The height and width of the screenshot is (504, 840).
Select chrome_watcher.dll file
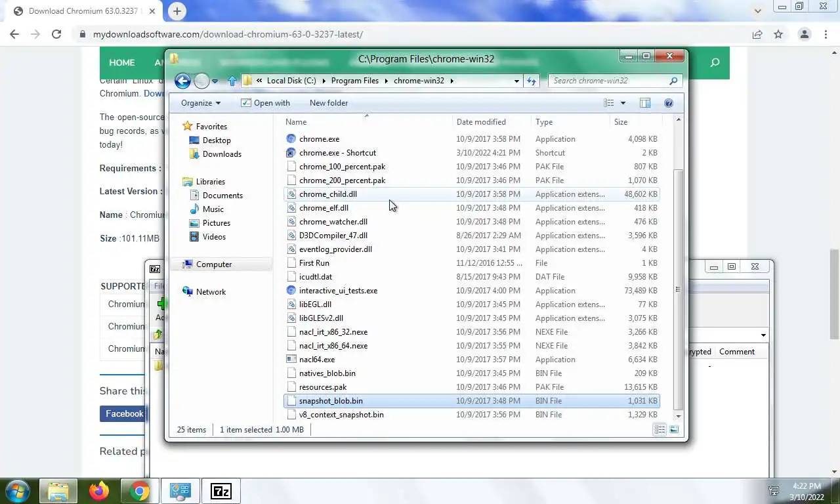(333, 221)
